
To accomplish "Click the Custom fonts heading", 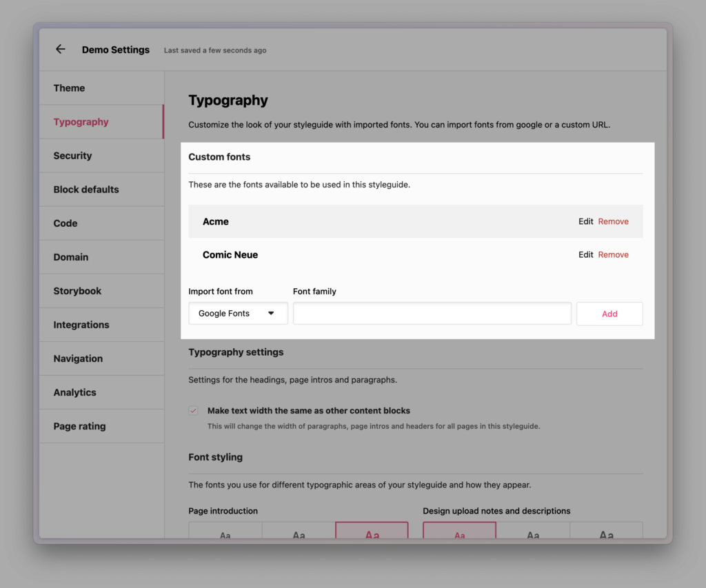I will tap(219, 156).
